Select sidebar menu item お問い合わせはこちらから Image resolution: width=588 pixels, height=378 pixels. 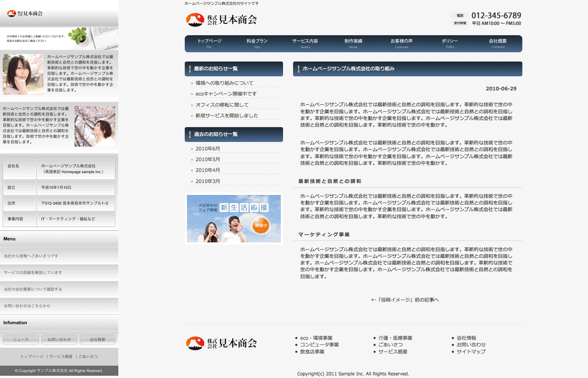[x=27, y=306]
